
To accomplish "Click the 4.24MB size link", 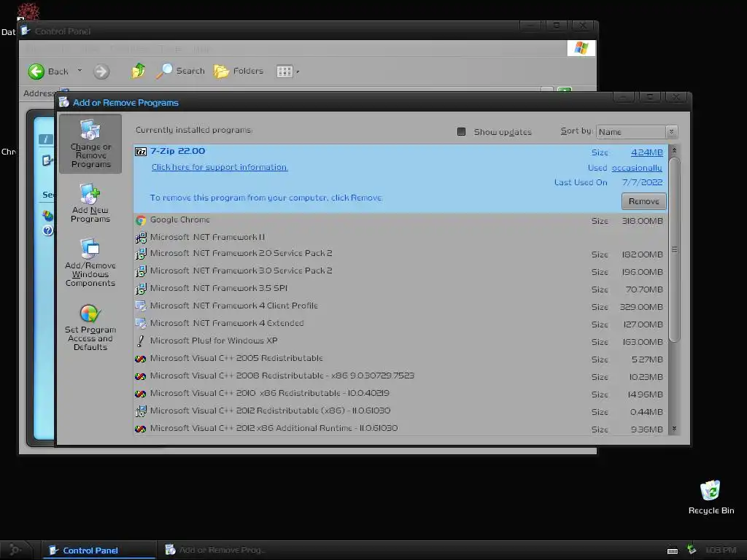I will coord(646,152).
